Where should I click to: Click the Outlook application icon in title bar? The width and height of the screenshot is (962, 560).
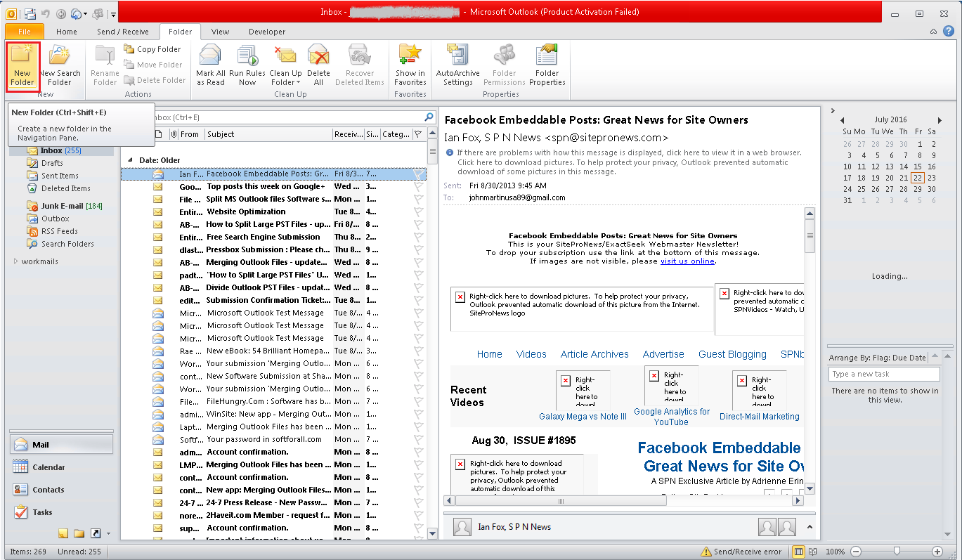pyautogui.click(x=11, y=13)
